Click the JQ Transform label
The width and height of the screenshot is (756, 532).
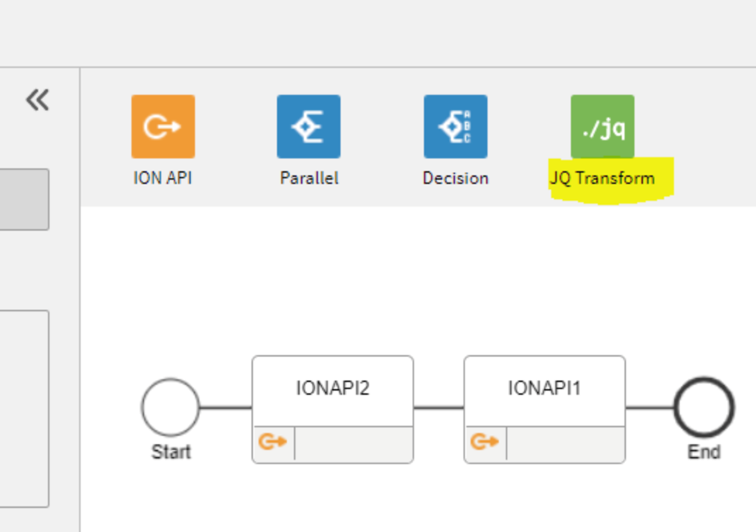click(x=603, y=178)
